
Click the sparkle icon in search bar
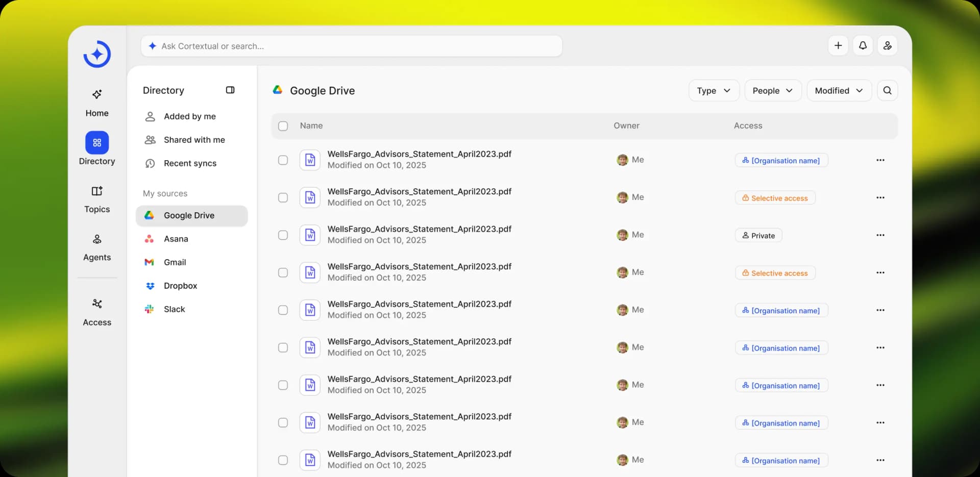152,46
